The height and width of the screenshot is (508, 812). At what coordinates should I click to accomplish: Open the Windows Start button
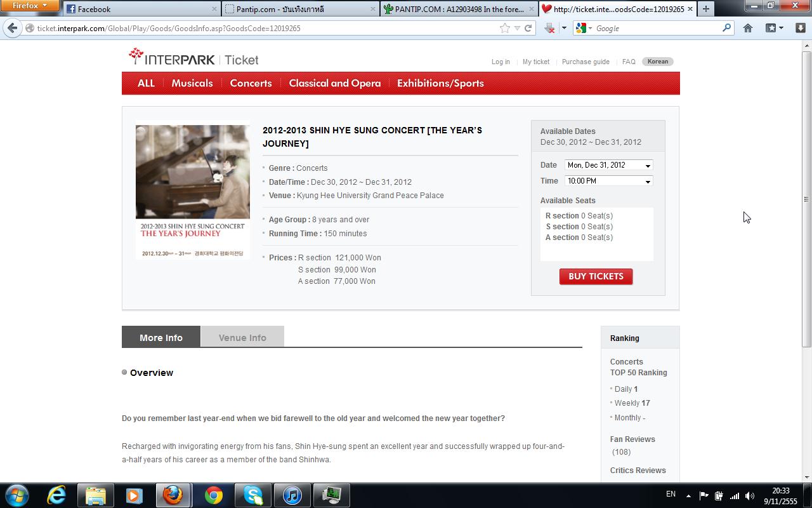pyautogui.click(x=17, y=495)
